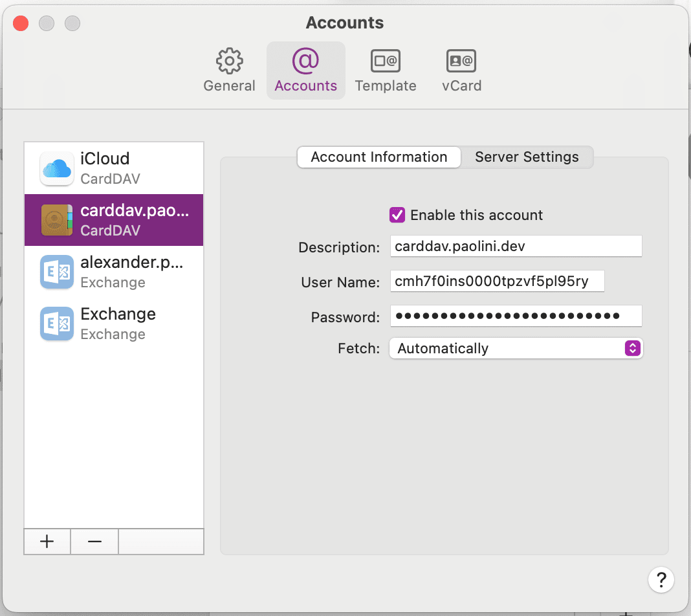
Task: Select the Account Information tab
Action: coord(378,157)
